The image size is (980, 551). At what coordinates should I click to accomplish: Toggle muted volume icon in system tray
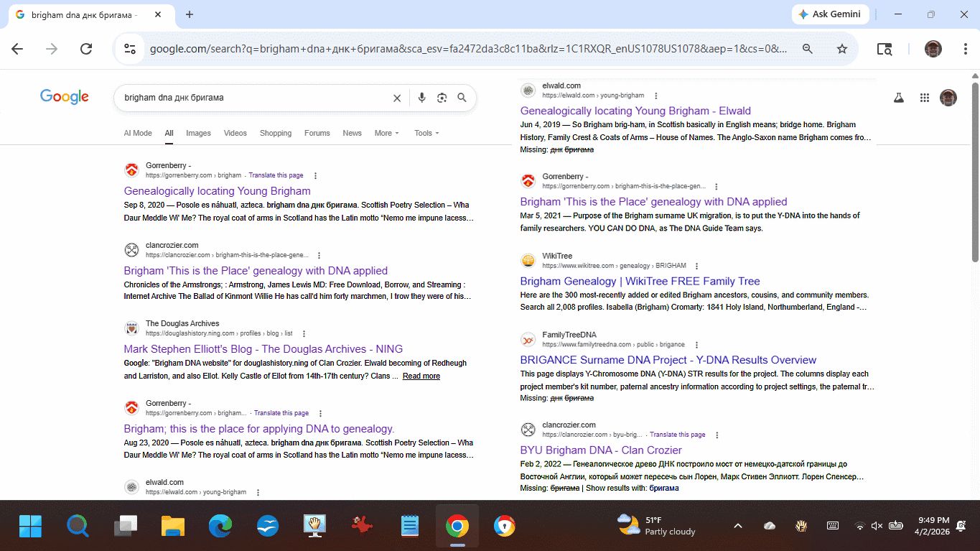[877, 526]
